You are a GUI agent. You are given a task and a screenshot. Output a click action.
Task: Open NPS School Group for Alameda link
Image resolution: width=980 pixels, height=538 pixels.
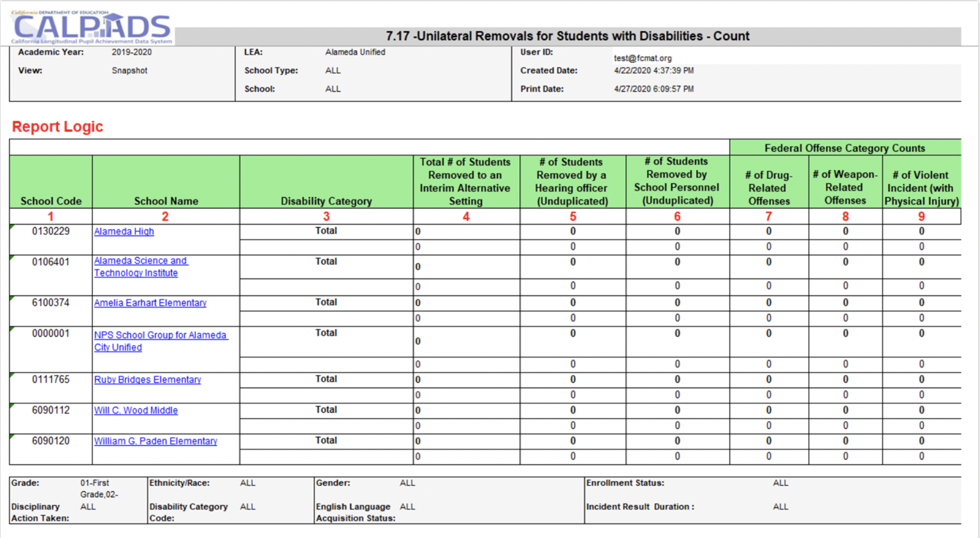coord(160,336)
